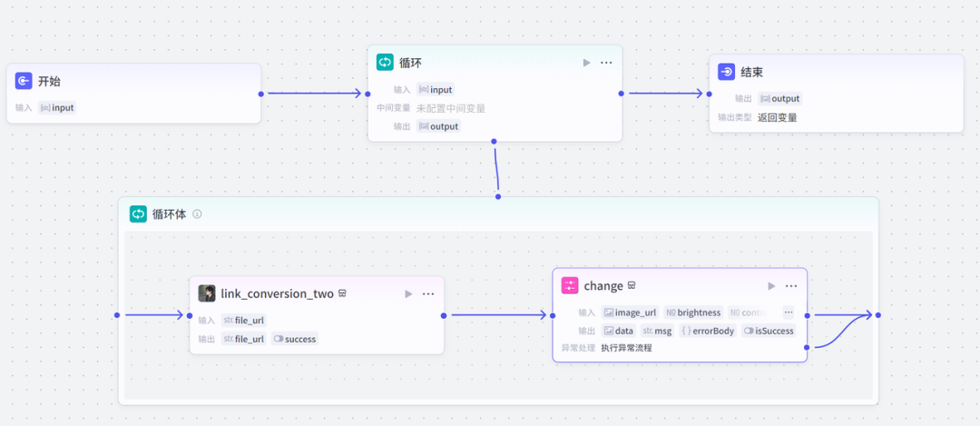Open the change node more options menu
Screen dimensions: 980x426
click(x=791, y=285)
